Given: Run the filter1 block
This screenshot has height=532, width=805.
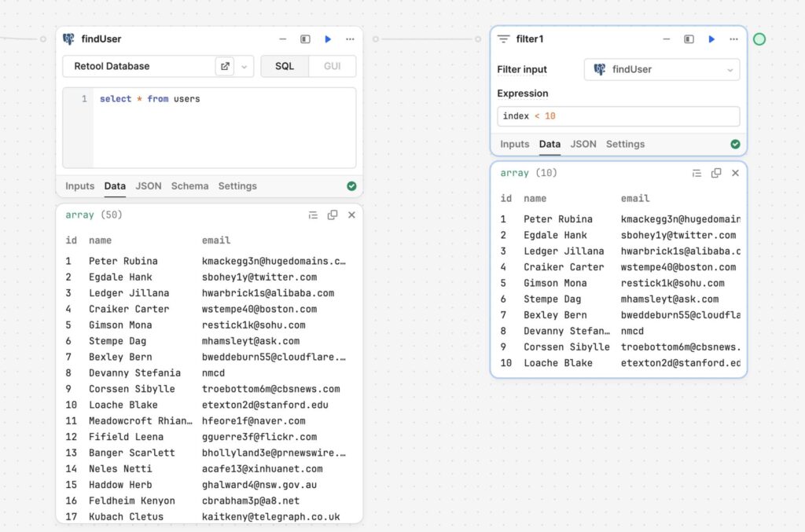Looking at the screenshot, I should pyautogui.click(x=711, y=39).
